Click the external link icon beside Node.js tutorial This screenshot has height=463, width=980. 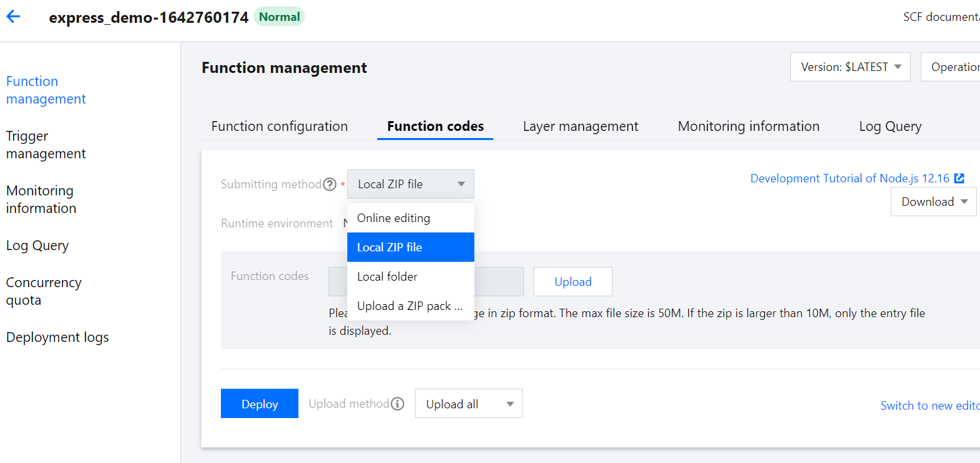coord(959,178)
